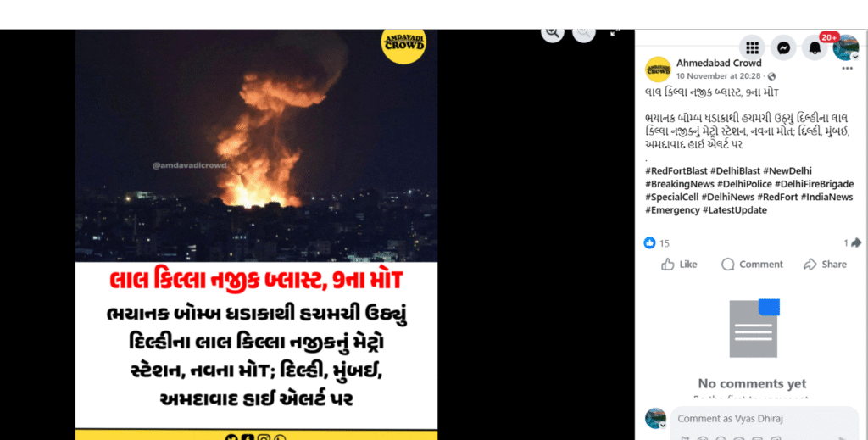The height and width of the screenshot is (440, 868).
Task: Open the notifications bell
Action: pos(815,48)
